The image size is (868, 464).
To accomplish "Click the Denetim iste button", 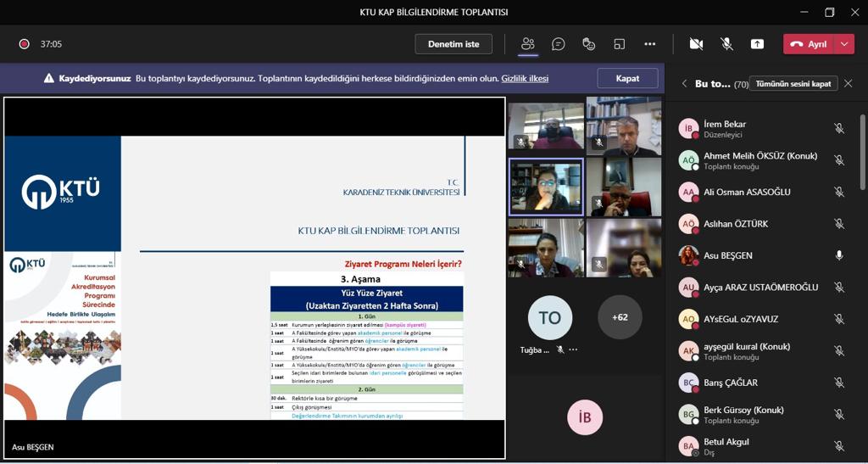I will pos(453,44).
